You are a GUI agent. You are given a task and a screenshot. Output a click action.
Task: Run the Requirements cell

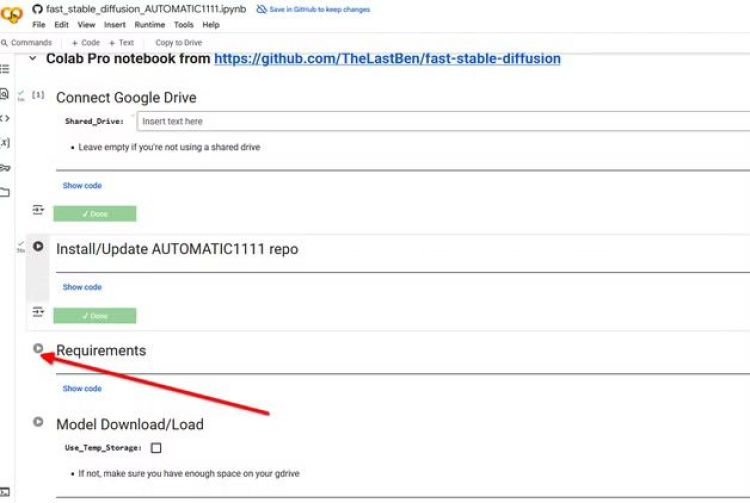[x=38, y=349]
